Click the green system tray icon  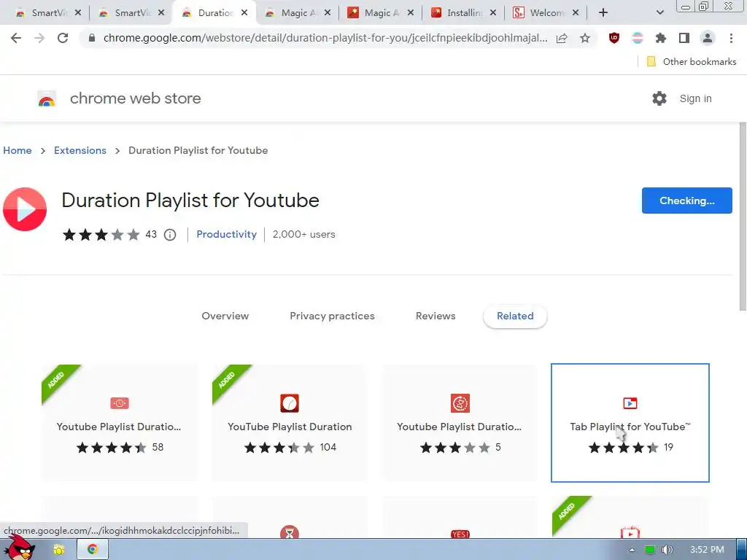click(650, 550)
